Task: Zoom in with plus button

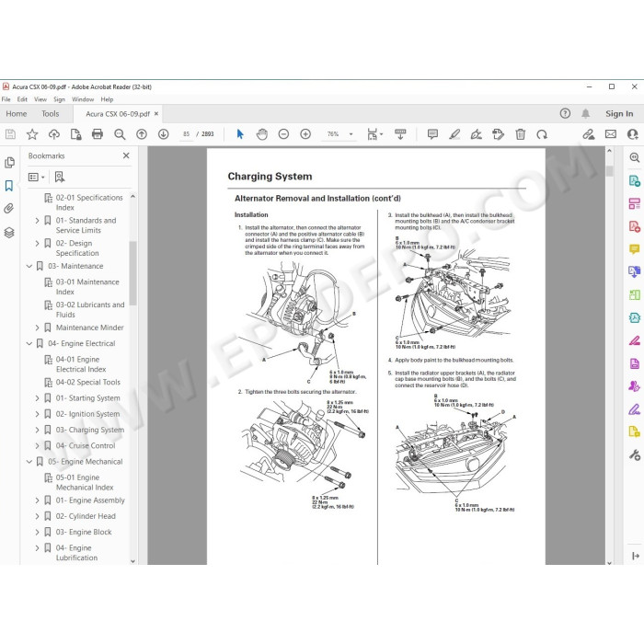Action: coord(305,134)
